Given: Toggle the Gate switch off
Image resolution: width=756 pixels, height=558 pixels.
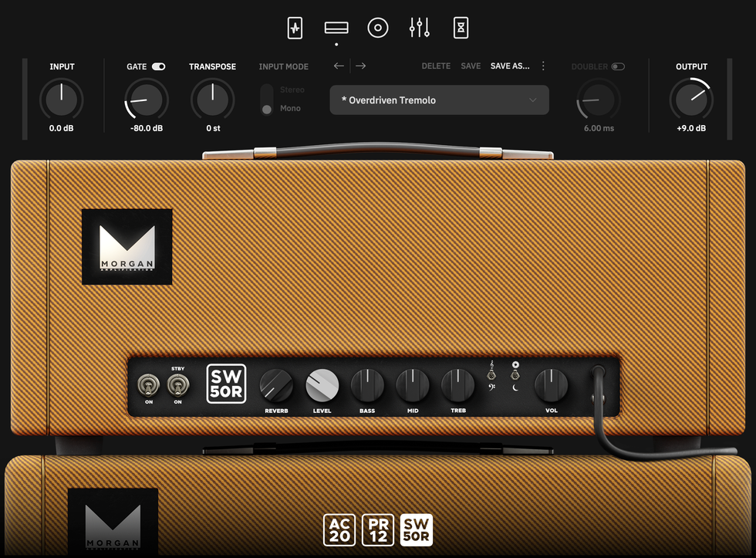Looking at the screenshot, I should (x=159, y=67).
